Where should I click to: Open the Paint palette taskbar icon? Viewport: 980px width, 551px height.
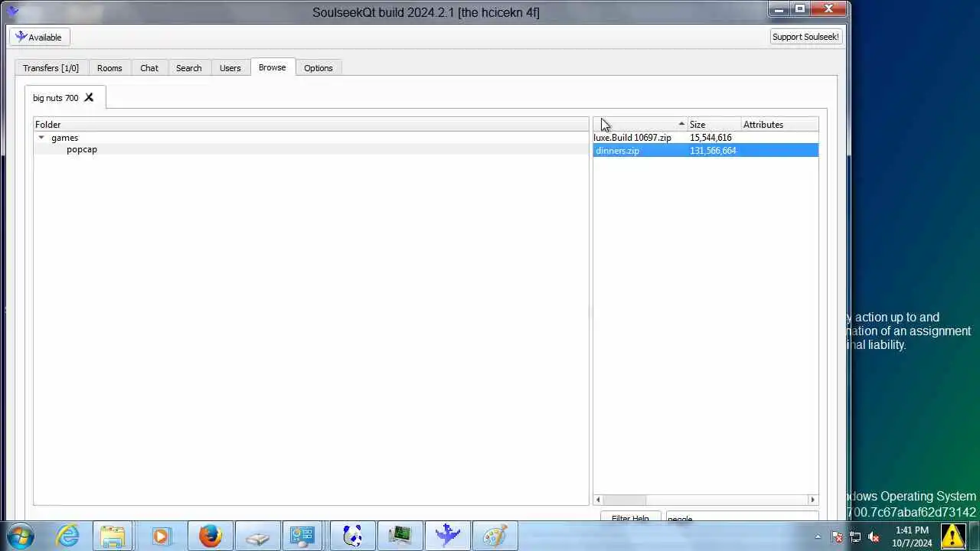[495, 536]
